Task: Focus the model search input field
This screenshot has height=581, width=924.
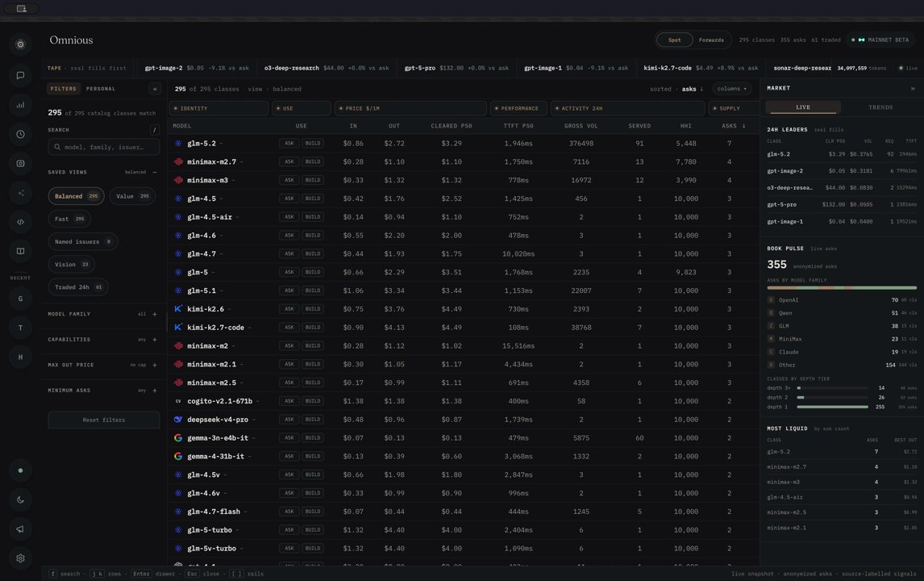Action: pos(104,147)
